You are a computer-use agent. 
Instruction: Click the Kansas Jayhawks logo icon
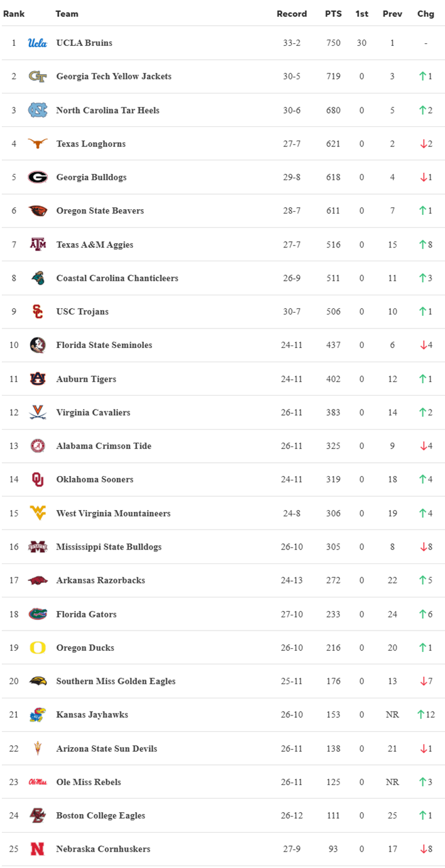pyautogui.click(x=38, y=715)
